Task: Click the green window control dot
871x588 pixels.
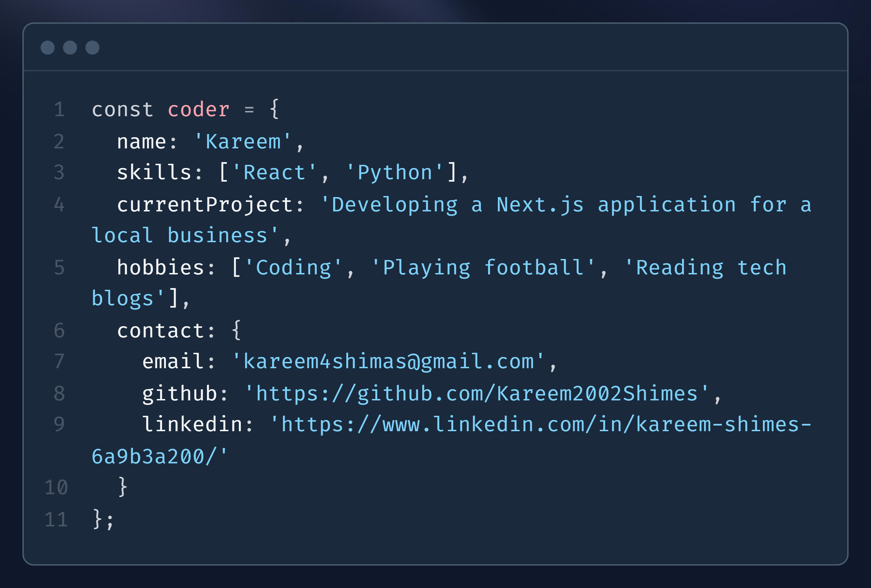Action: (x=92, y=47)
